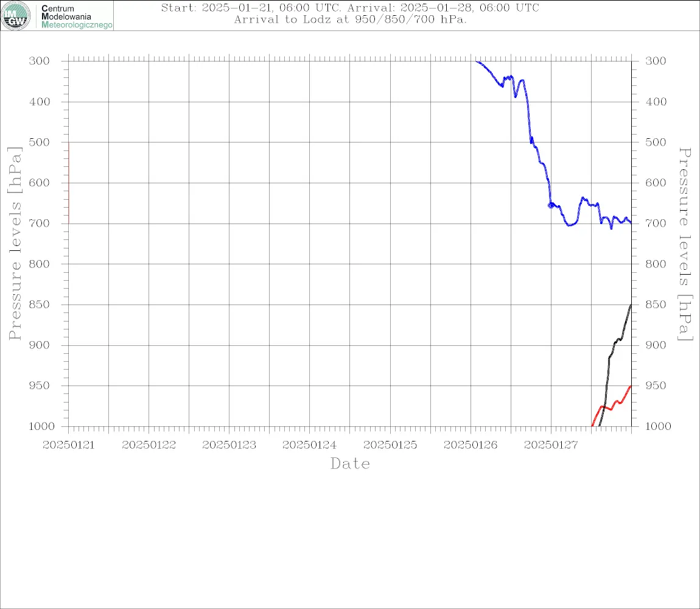This screenshot has width=700, height=609.
Task: Click date tick label 20250125
Action: [x=390, y=445]
